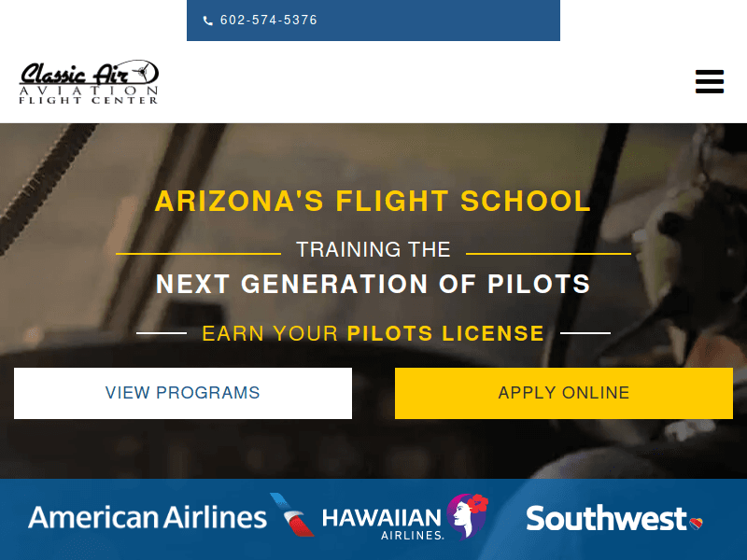Click the Aviation Flight Center logo text
This screenshot has width=747, height=560.
click(89, 95)
